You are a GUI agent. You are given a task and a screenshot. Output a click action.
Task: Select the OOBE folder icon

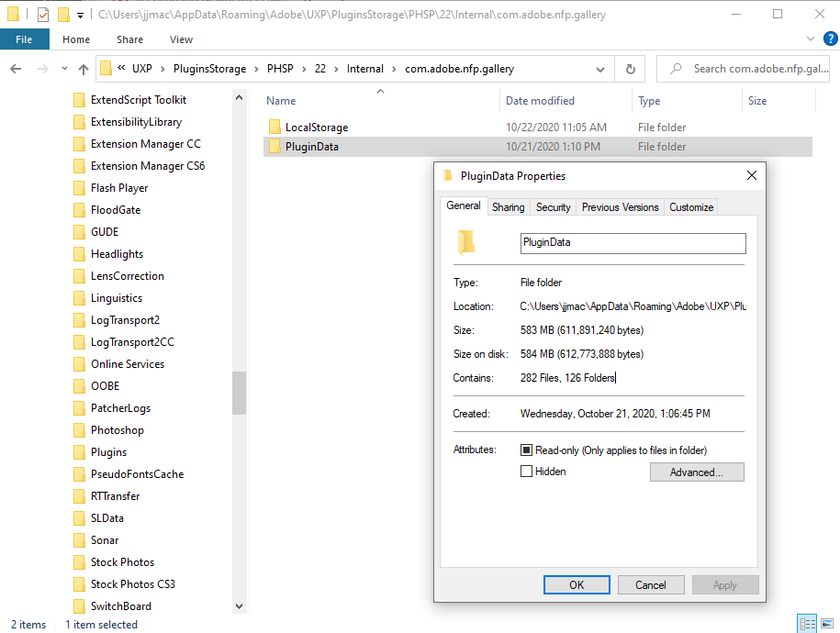click(79, 386)
